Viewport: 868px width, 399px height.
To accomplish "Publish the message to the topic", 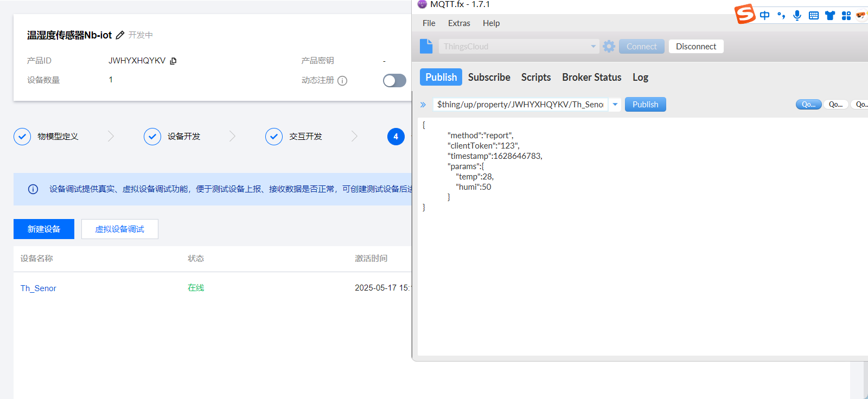I will pyautogui.click(x=646, y=105).
